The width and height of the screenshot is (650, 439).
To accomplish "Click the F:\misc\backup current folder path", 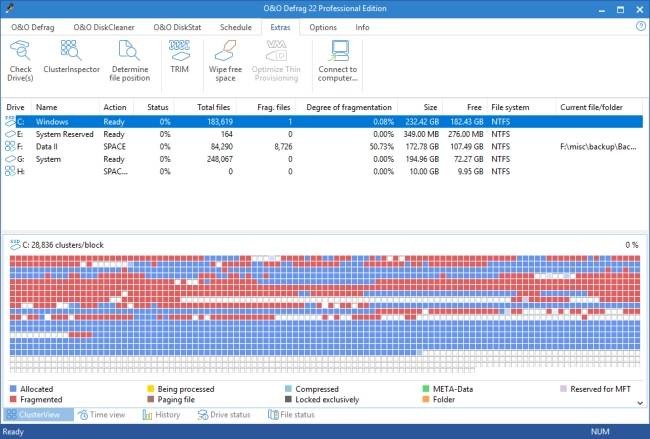I will [x=598, y=147].
